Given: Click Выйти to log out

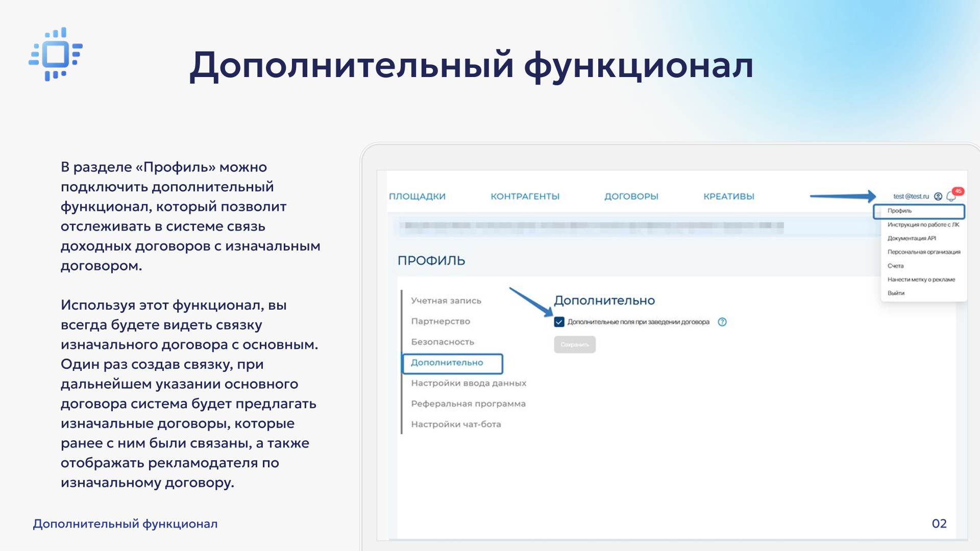Looking at the screenshot, I should coord(896,293).
